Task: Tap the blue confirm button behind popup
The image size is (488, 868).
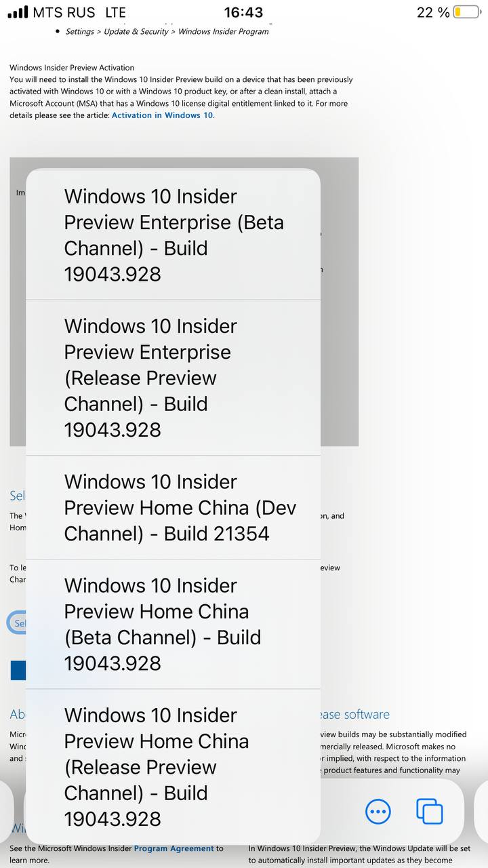Action: coord(18,670)
